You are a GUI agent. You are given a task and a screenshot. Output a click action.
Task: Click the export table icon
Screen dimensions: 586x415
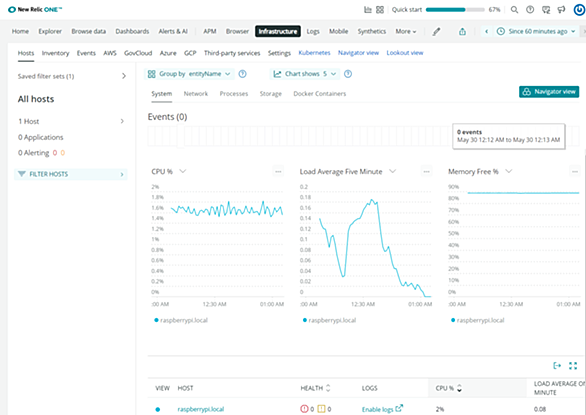pyautogui.click(x=557, y=366)
